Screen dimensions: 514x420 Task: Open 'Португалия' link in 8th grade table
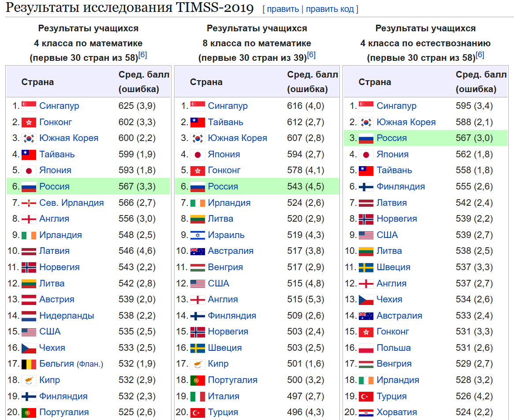[233, 380]
